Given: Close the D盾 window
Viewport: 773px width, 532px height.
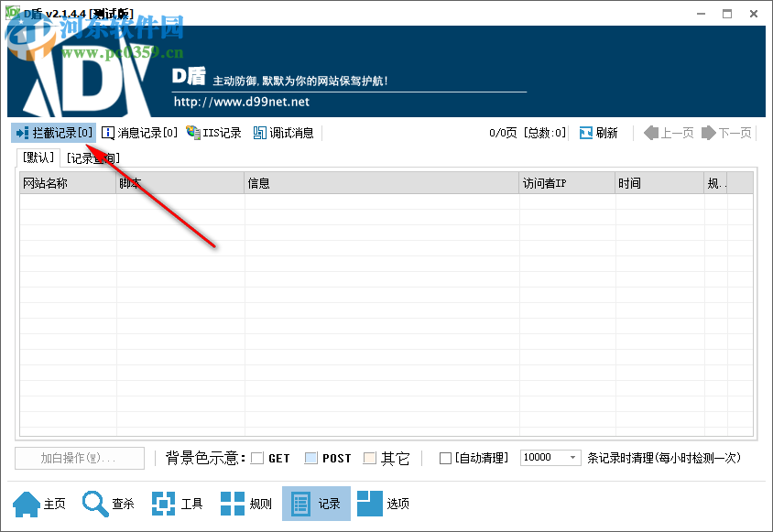Looking at the screenshot, I should click(754, 14).
